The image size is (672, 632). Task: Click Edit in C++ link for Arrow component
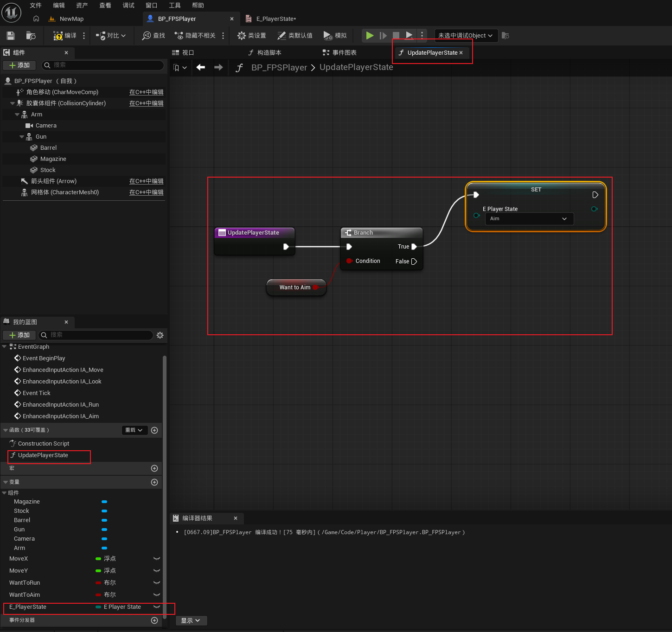tap(147, 181)
